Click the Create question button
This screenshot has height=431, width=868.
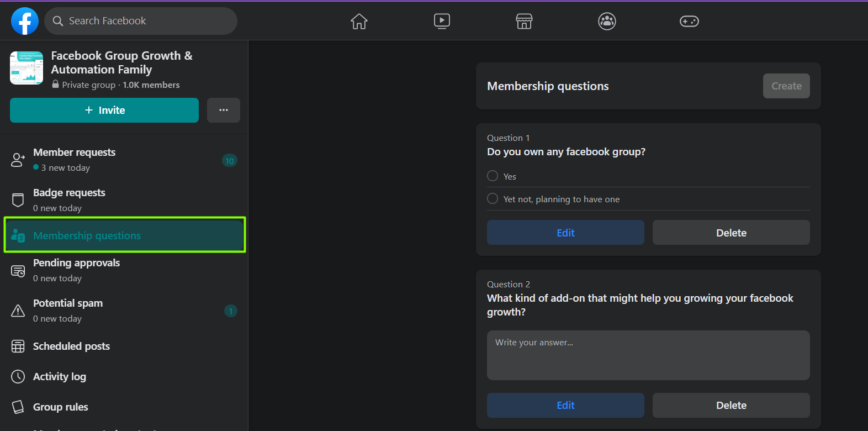pos(786,86)
